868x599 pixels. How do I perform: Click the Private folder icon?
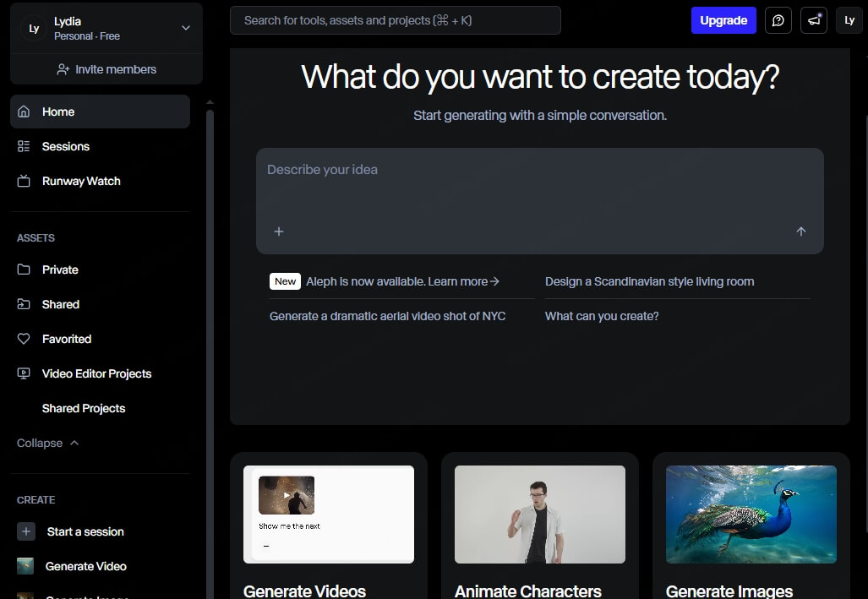tap(24, 270)
